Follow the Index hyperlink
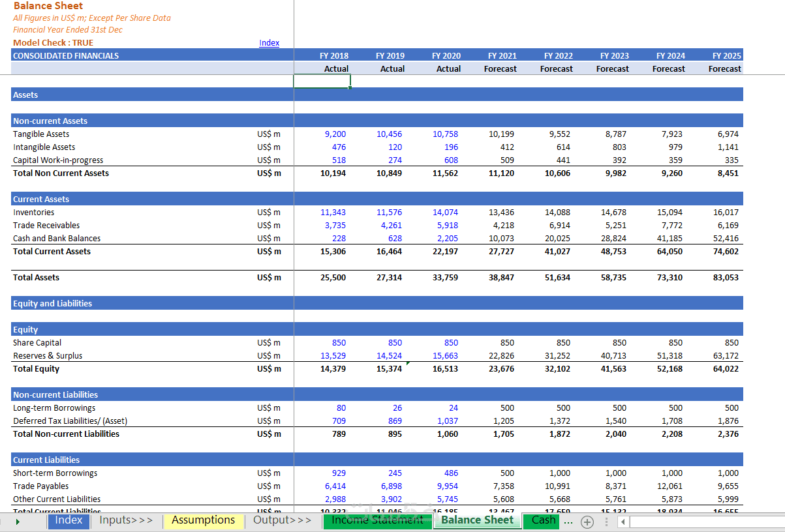 [x=269, y=43]
